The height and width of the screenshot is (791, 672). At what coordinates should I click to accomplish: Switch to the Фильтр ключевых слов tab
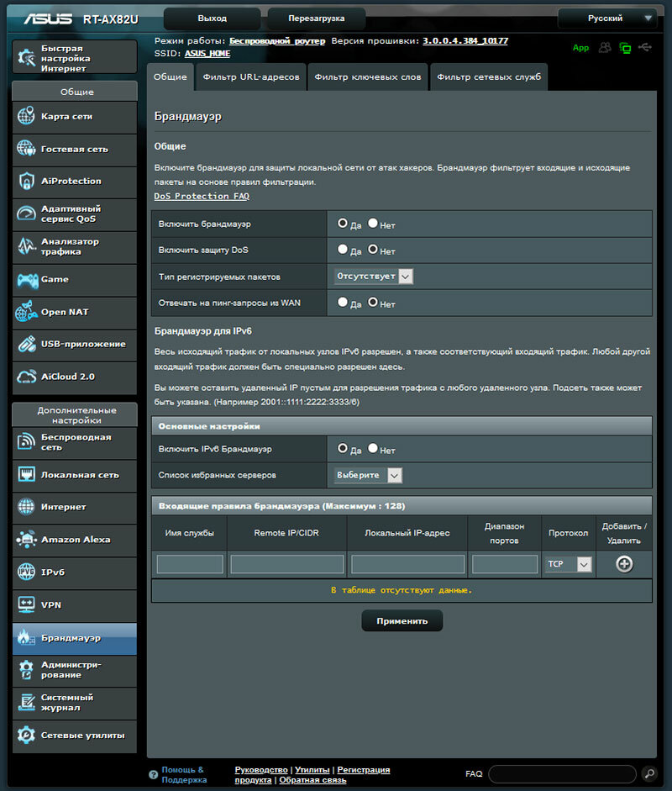pyautogui.click(x=368, y=77)
